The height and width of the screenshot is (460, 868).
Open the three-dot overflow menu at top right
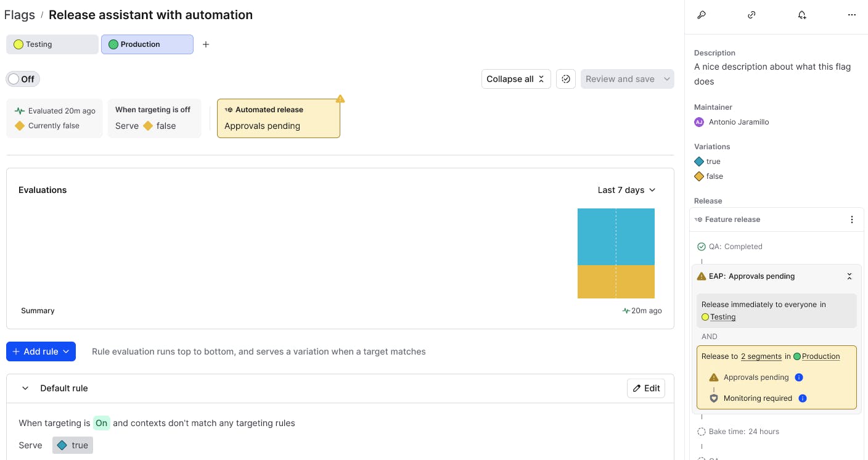[852, 15]
